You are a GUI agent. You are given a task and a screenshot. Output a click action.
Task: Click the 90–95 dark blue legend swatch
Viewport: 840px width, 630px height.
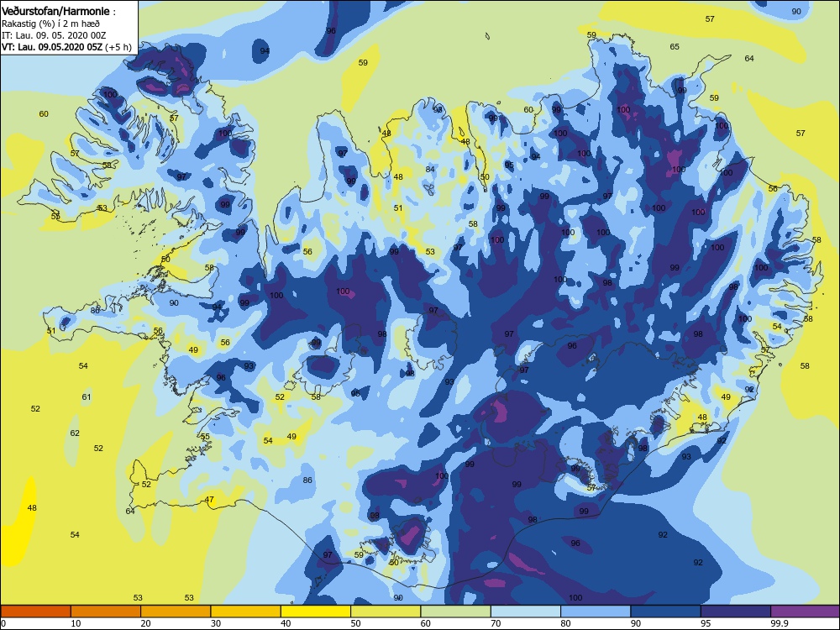pyautogui.click(x=666, y=612)
